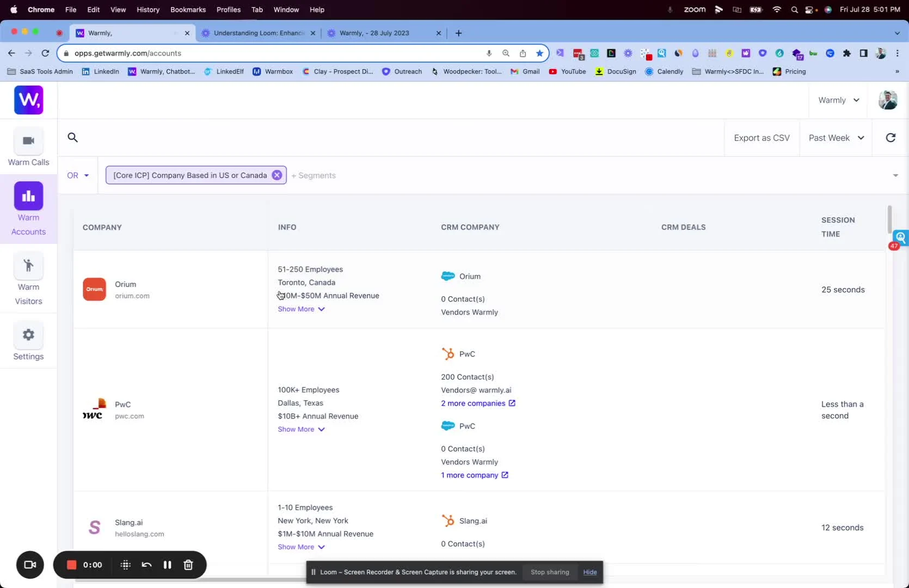Open the Chrome History menu
The width and height of the screenshot is (909, 588).
(148, 10)
